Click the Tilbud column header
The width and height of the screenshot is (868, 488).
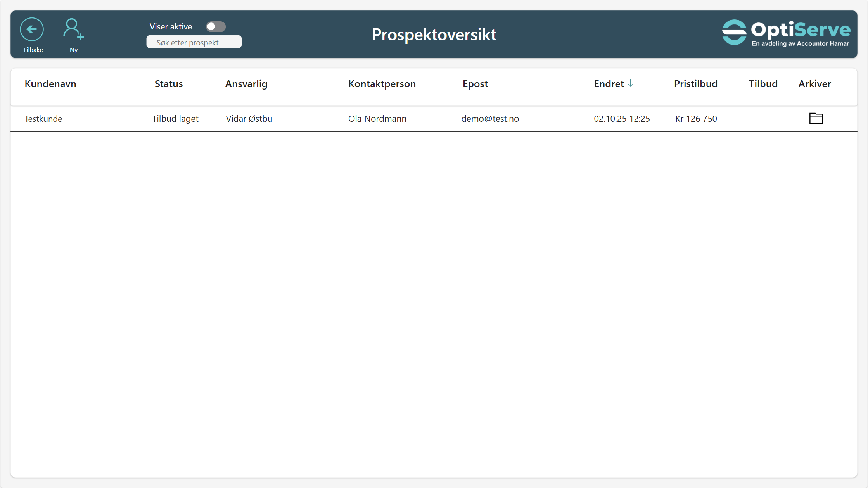763,84
